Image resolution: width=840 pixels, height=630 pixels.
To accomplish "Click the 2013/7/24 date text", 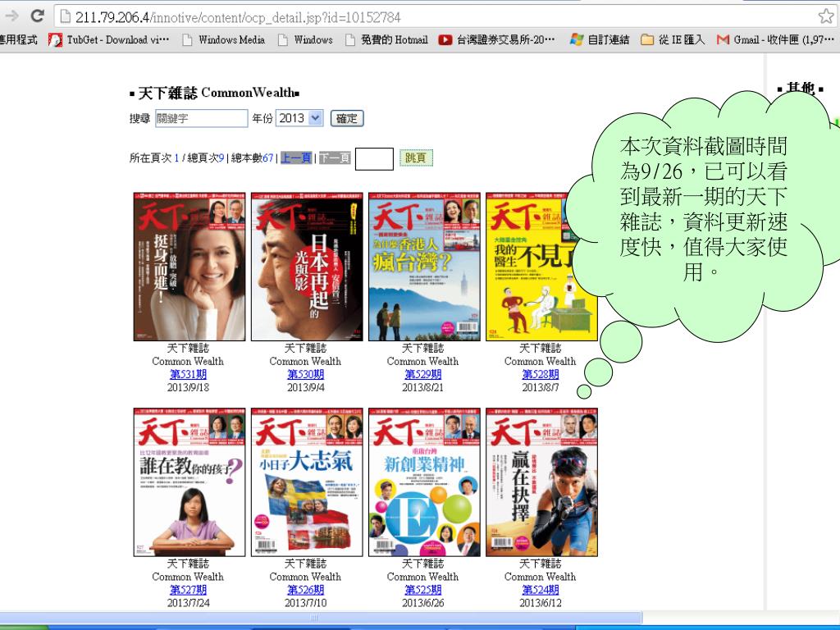I will pyautogui.click(x=188, y=603).
